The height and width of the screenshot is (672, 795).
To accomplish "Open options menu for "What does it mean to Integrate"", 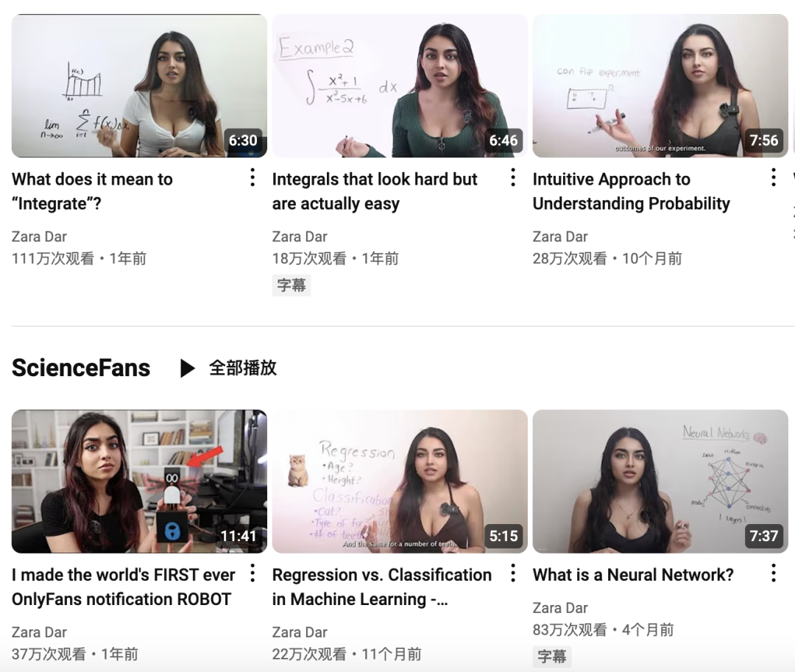I will [x=252, y=178].
